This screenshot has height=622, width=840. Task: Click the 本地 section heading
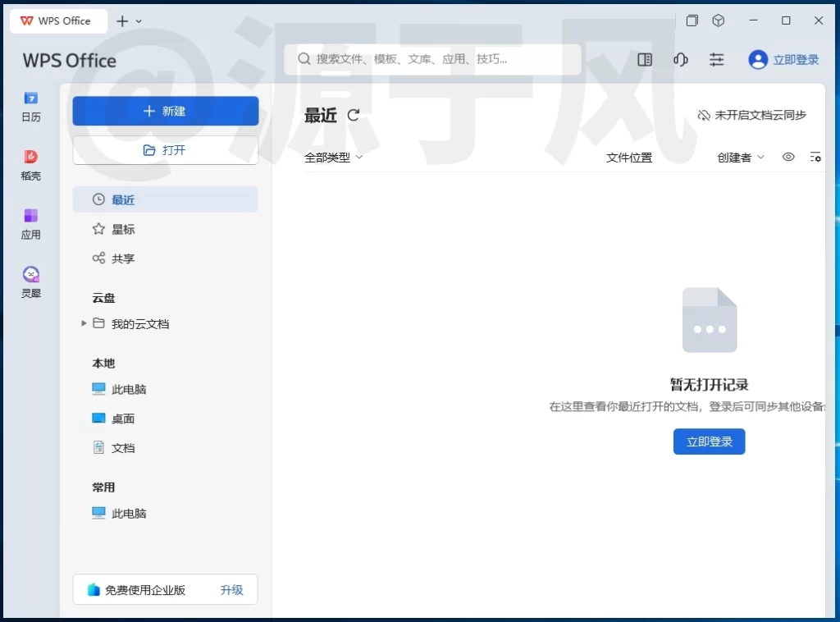coord(103,364)
